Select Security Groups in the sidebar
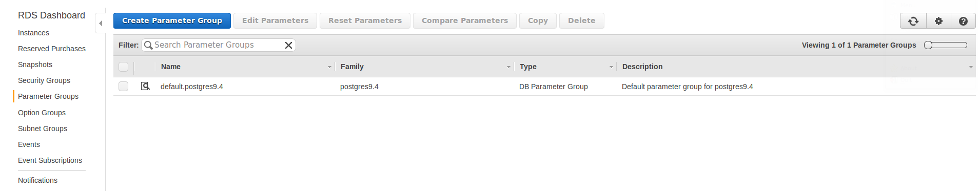This screenshot has width=980, height=191. tap(44, 80)
